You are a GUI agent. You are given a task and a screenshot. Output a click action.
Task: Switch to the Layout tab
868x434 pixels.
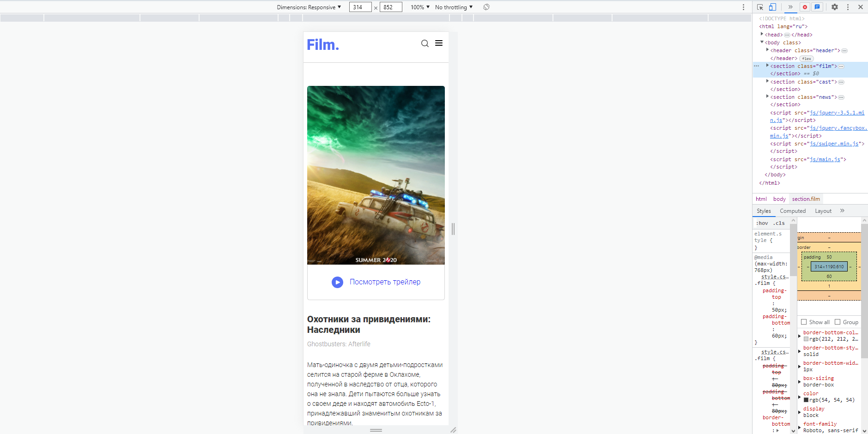pos(822,211)
